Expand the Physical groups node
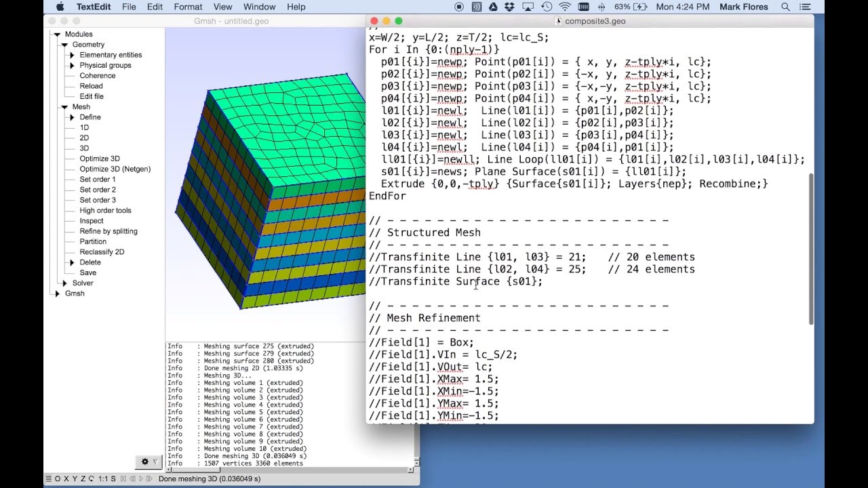The width and height of the screenshot is (868, 488). (x=72, y=65)
